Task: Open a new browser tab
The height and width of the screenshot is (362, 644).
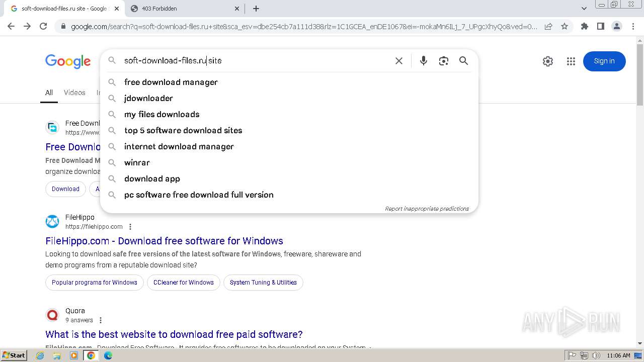Action: coord(256,9)
